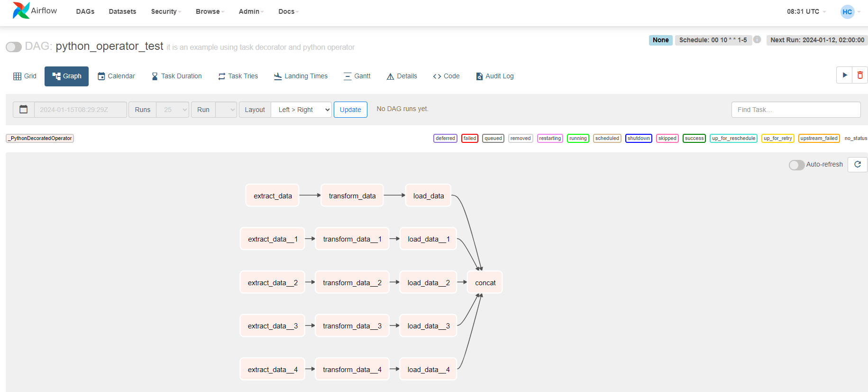Switch to the Calendar tab

coord(116,76)
